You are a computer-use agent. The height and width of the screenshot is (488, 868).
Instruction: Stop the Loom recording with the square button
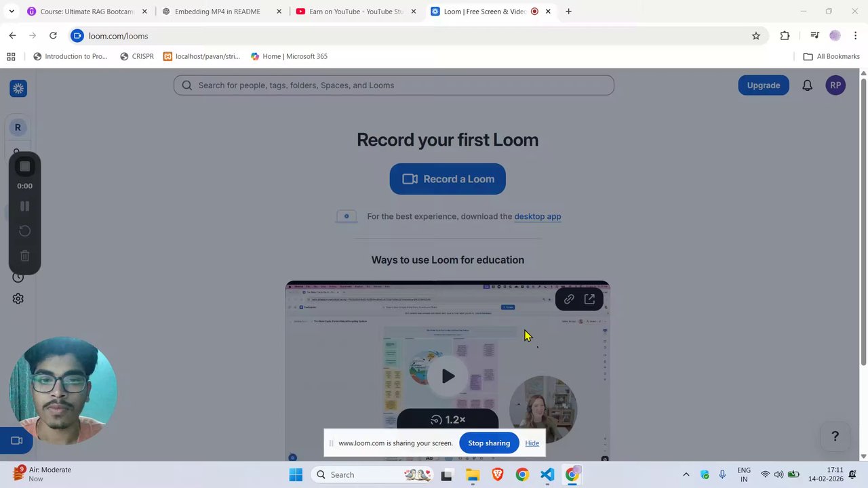24,167
